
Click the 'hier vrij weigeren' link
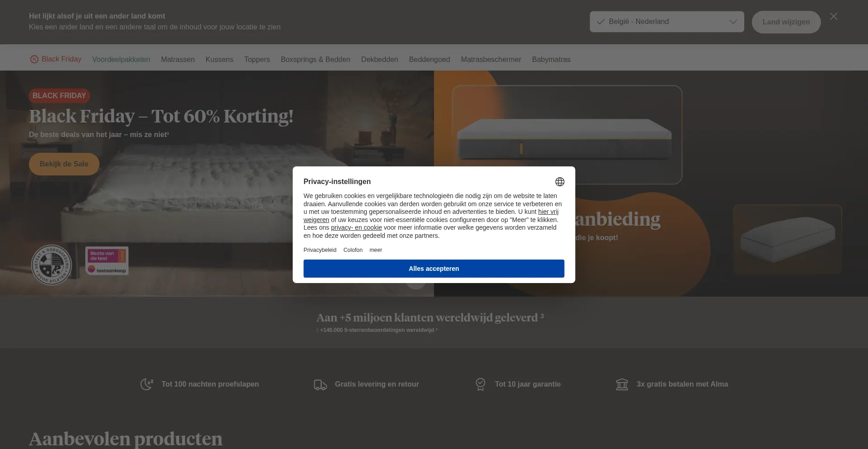coord(548,212)
